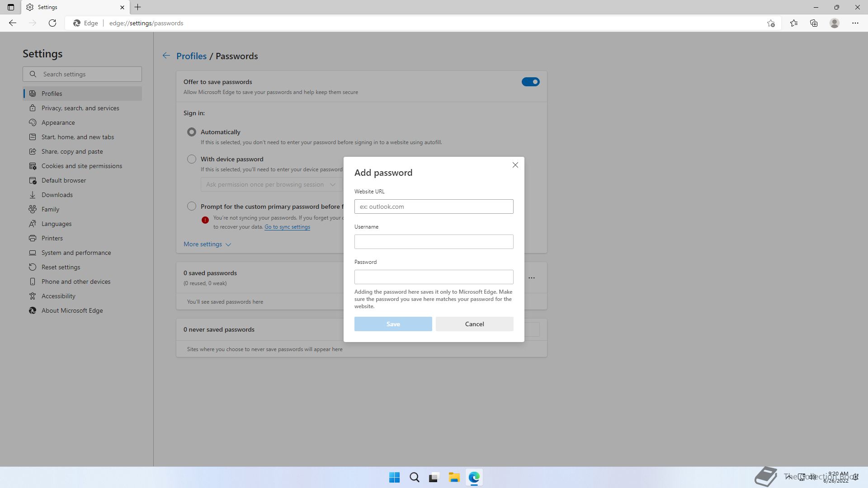Viewport: 868px width, 488px height.
Task: Select Automatically sign-in radio option
Action: pyautogui.click(x=192, y=132)
